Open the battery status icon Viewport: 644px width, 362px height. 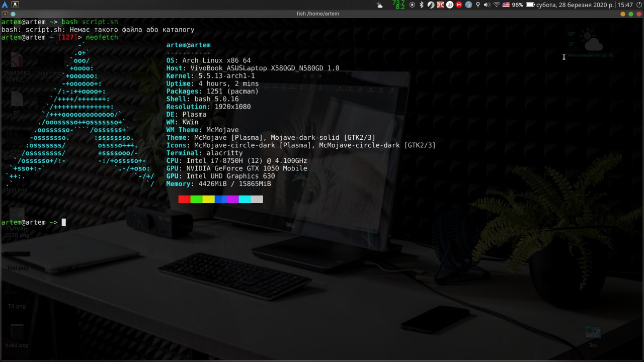pos(531,5)
